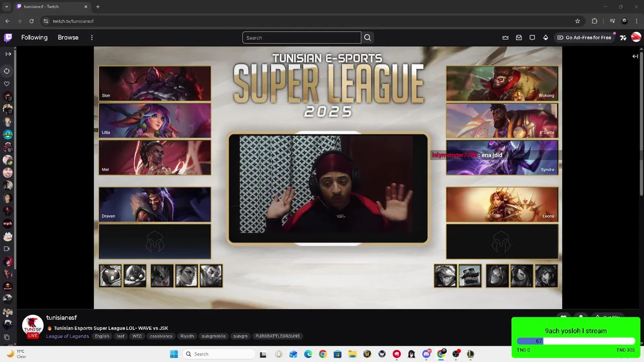Screen dimensions: 644x362
Task: Reload the current page
Action: (x=31, y=21)
